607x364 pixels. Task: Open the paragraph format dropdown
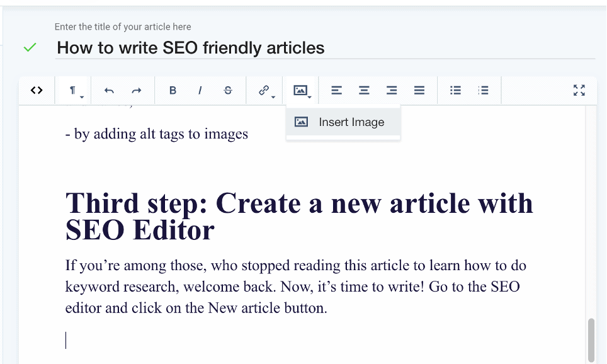click(74, 90)
